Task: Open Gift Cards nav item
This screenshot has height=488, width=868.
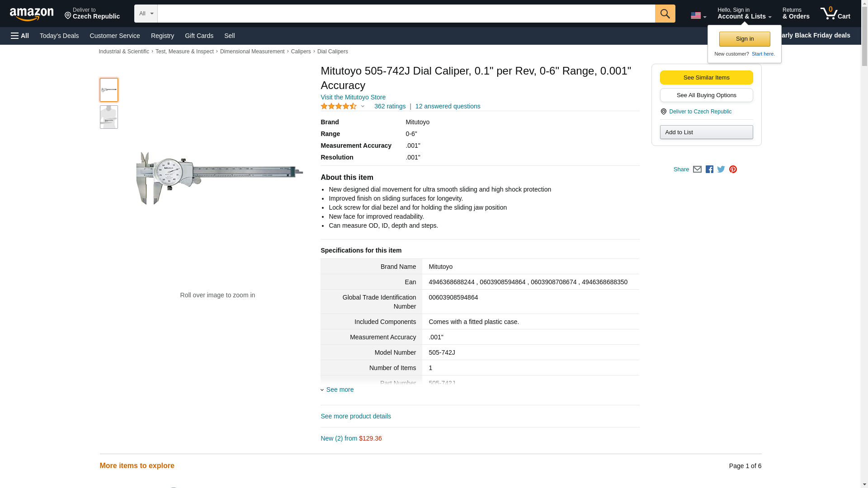Action: coord(199,36)
